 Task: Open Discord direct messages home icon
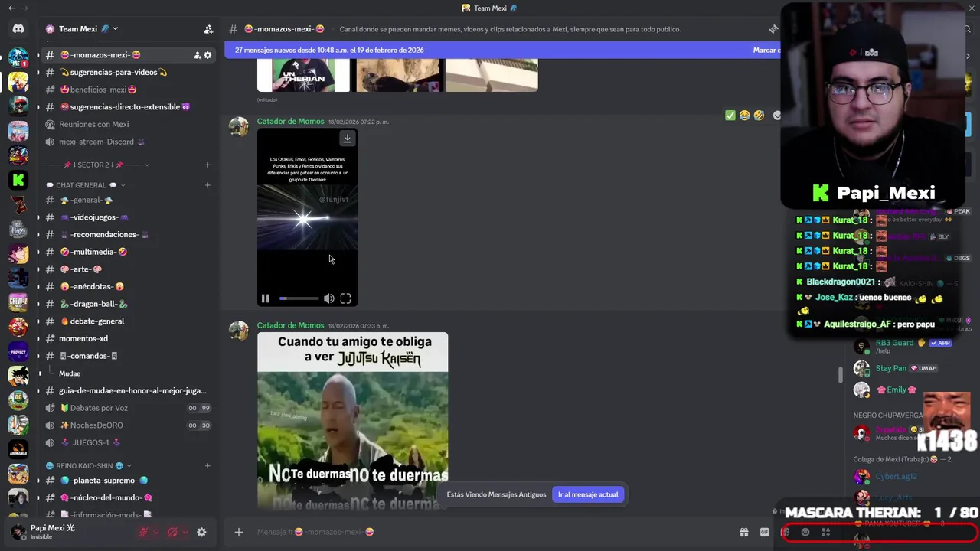[x=18, y=29]
